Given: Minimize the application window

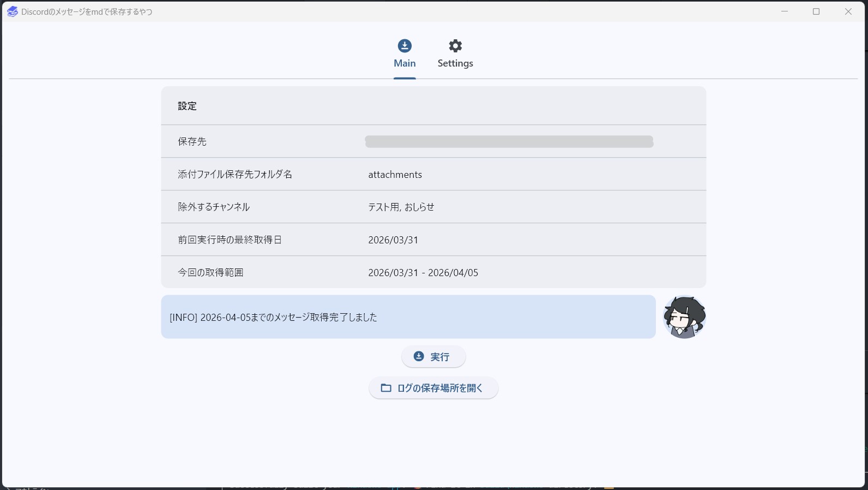Looking at the screenshot, I should point(785,11).
